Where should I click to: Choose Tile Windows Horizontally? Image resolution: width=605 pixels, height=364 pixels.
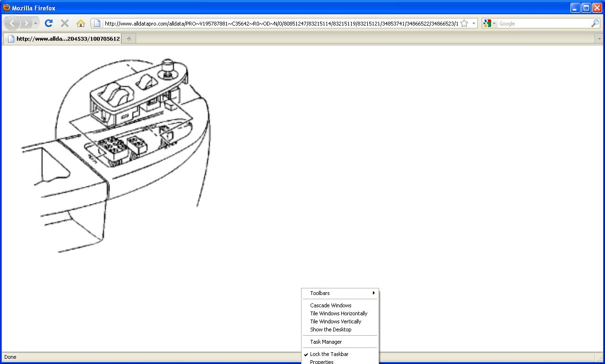(x=340, y=313)
